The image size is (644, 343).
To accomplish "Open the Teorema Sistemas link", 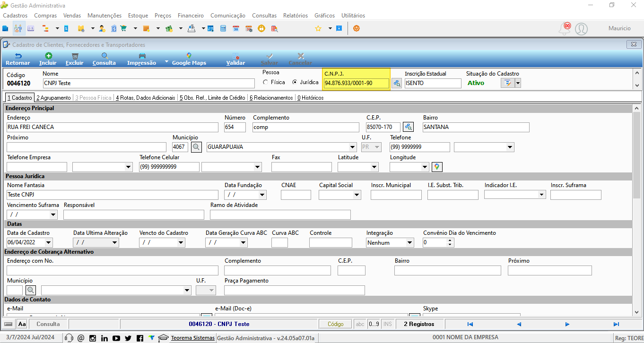I will coord(193,338).
